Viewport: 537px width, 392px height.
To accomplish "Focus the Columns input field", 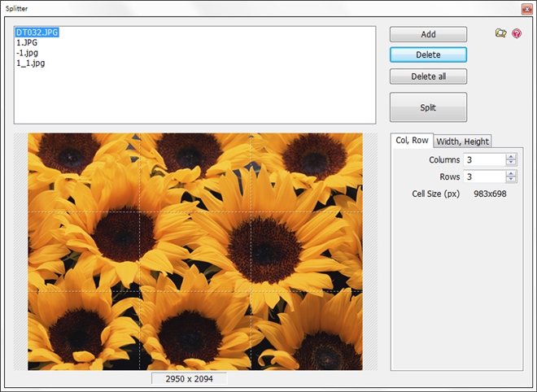I will click(483, 160).
